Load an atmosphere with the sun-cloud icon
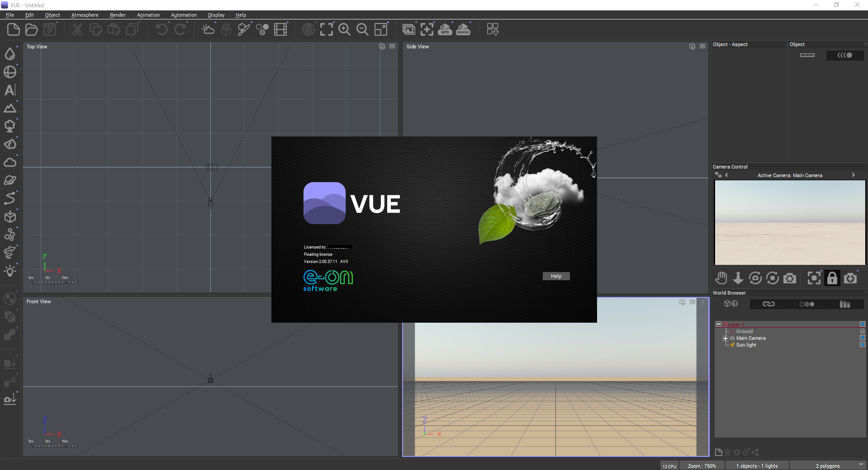 208,30
